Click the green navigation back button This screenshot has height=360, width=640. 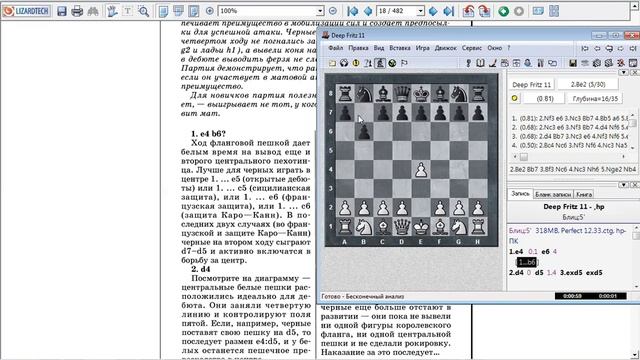click(x=504, y=11)
